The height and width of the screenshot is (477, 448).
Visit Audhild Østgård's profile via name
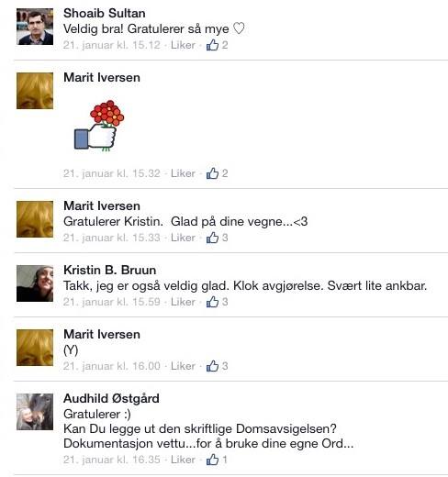[x=111, y=398]
